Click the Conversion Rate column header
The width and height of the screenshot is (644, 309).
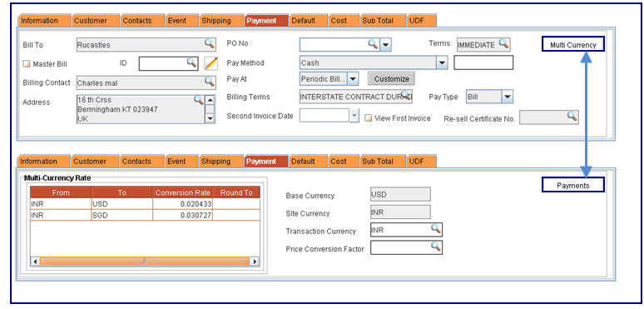click(183, 192)
